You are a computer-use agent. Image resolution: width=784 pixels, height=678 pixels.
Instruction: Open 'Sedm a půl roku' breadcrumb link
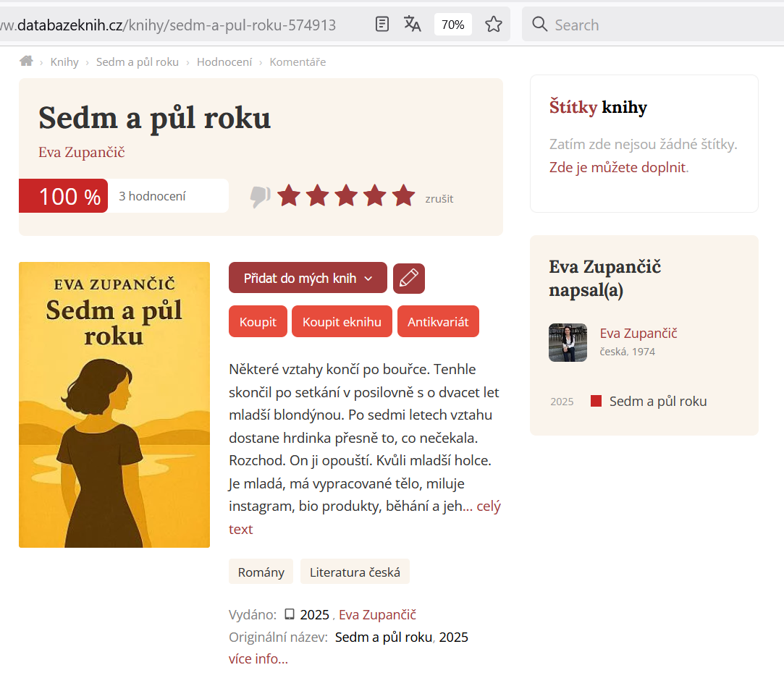pos(138,62)
